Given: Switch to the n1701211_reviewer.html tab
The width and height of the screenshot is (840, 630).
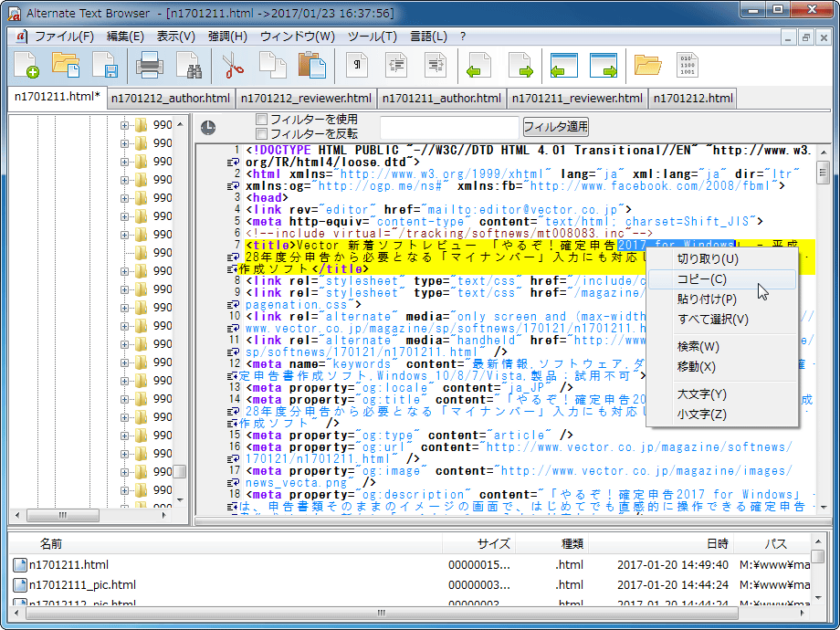Looking at the screenshot, I should point(577,99).
